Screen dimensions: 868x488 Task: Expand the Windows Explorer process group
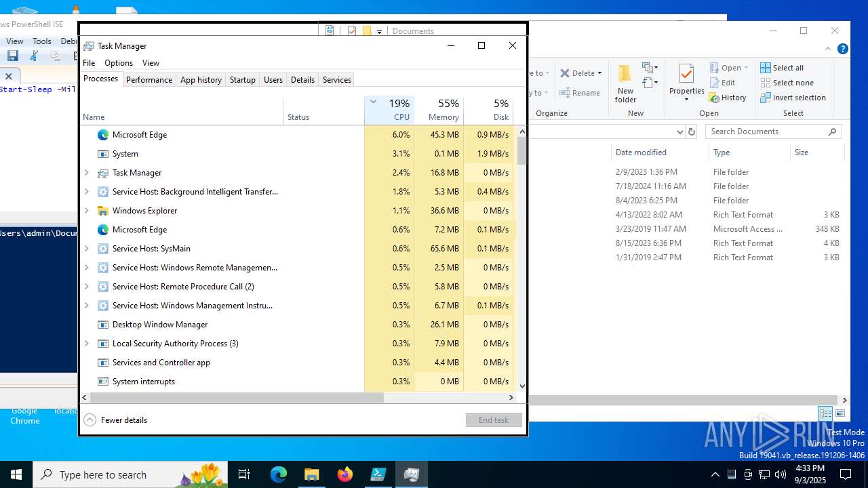pyautogui.click(x=86, y=211)
